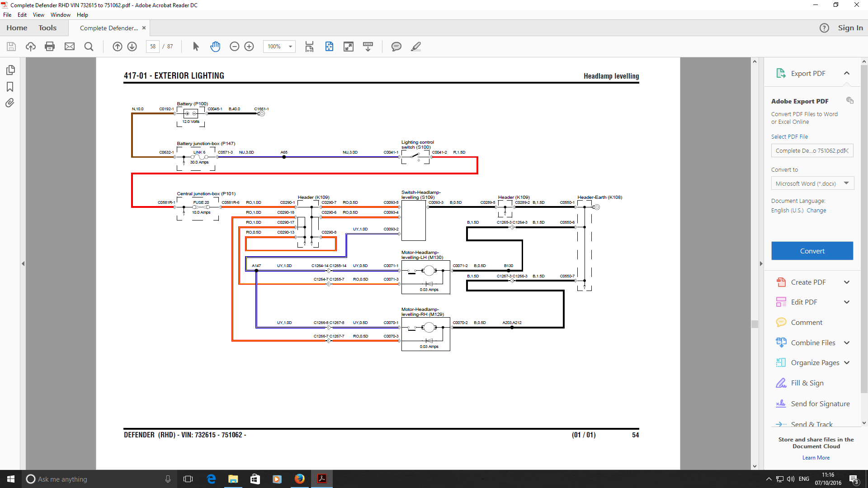
Task: Open the View menu
Action: coord(38,15)
